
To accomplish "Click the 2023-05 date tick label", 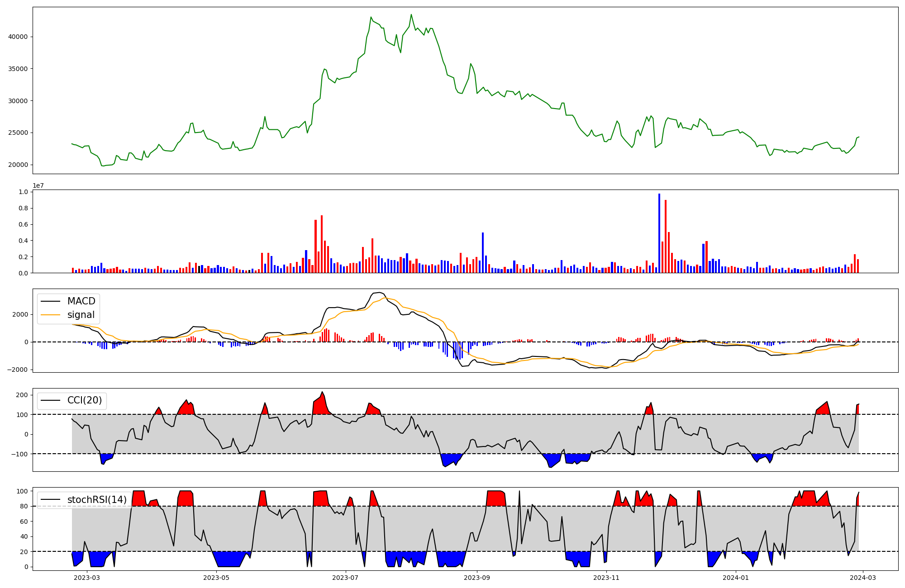I will pyautogui.click(x=216, y=578).
